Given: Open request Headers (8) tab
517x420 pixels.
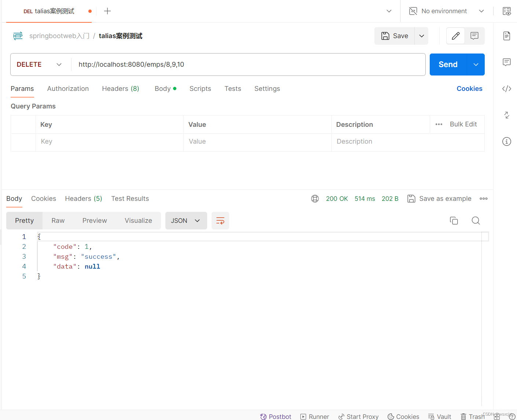Looking at the screenshot, I should point(121,89).
